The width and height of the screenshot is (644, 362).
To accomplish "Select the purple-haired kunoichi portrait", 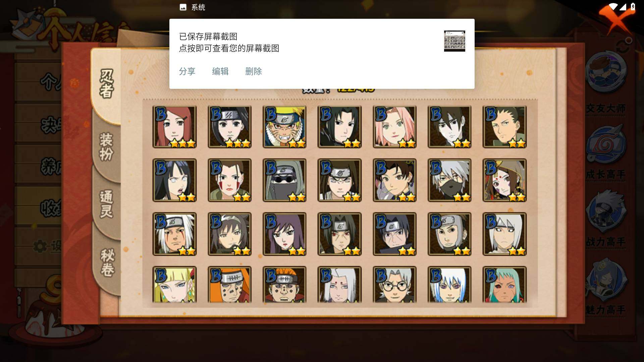I will pos(284,234).
